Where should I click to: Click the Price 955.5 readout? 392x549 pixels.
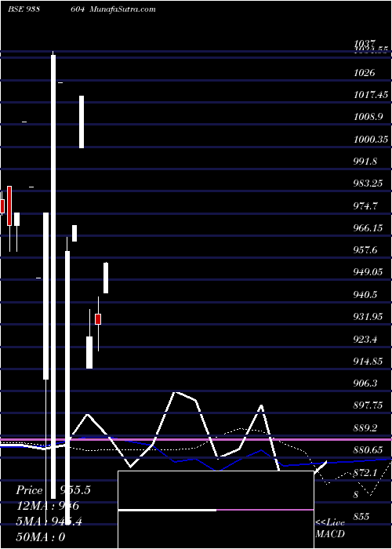click(53, 490)
